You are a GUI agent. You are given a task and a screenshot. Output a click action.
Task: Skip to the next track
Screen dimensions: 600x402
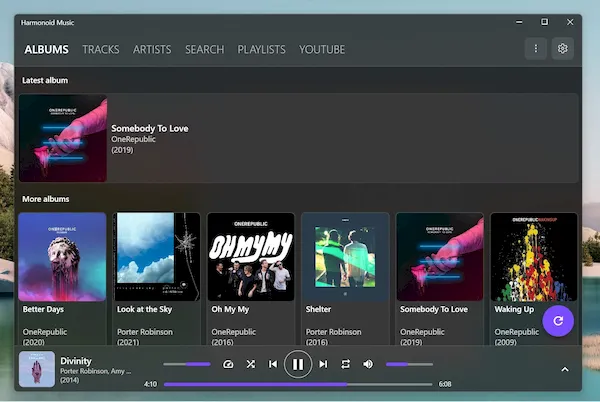coord(323,364)
